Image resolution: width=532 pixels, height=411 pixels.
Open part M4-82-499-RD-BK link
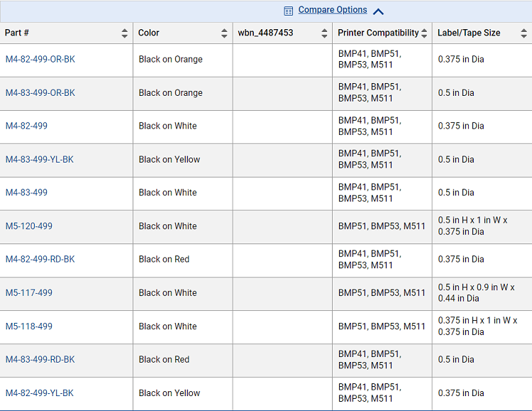40,259
